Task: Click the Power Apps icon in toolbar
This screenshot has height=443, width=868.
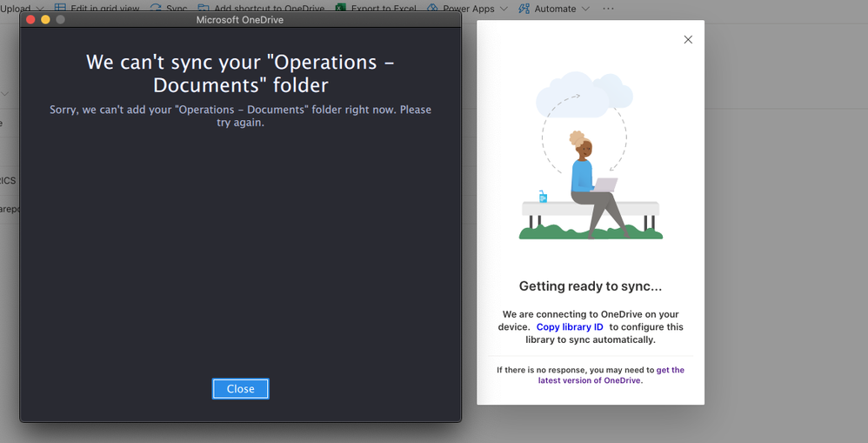Action: click(432, 9)
